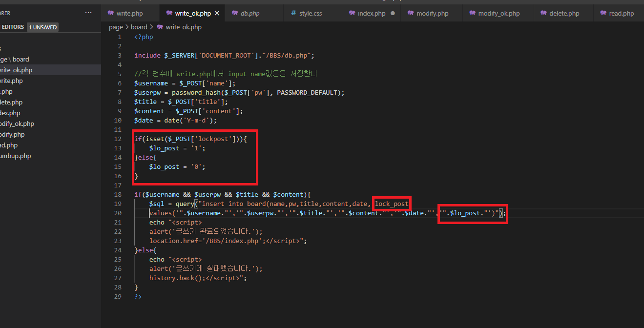Click the '1 UNSAVED' badge
644x328 pixels.
(x=43, y=27)
